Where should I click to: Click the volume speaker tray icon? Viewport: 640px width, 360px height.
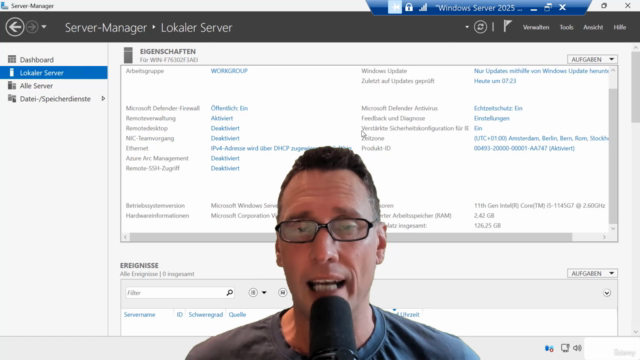coord(577,348)
